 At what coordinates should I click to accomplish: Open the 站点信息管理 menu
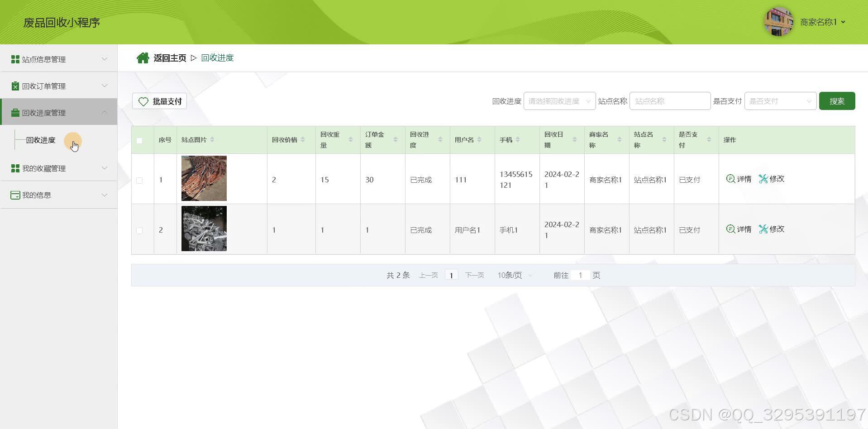tap(59, 59)
